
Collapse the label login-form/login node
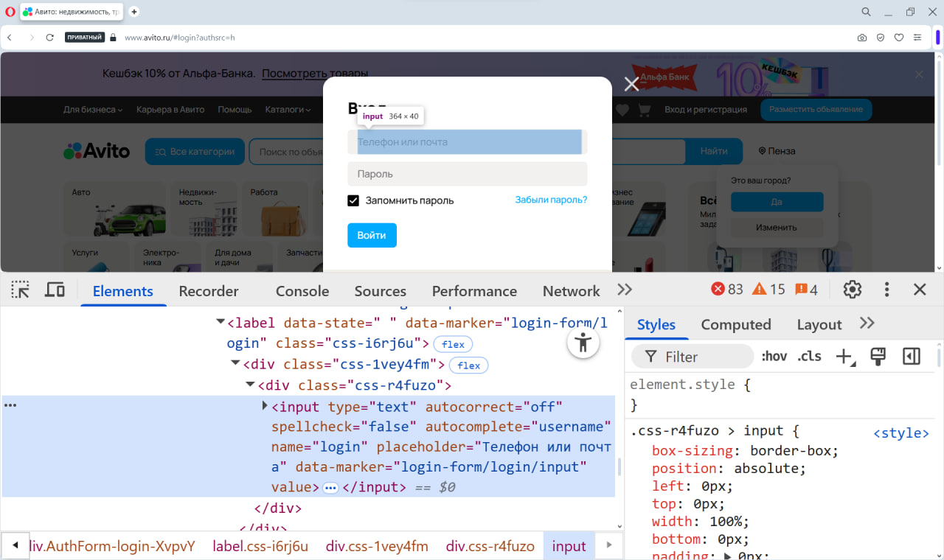pos(220,322)
